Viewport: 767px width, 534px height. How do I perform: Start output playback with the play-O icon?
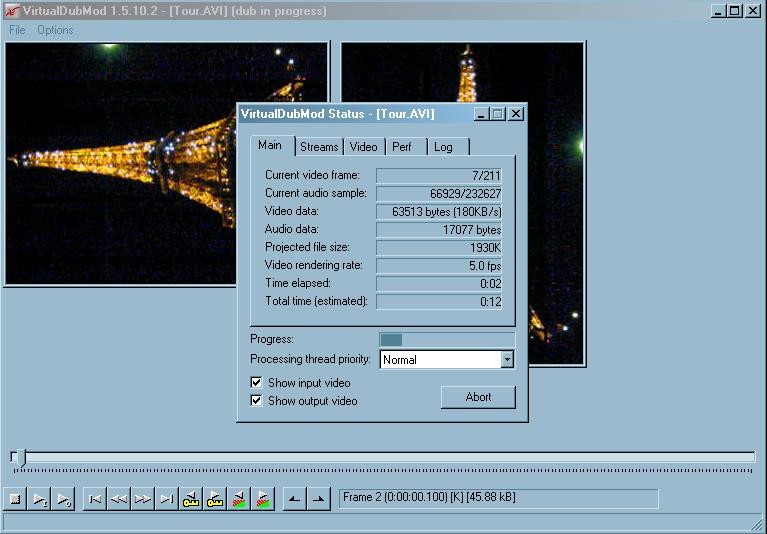63,499
